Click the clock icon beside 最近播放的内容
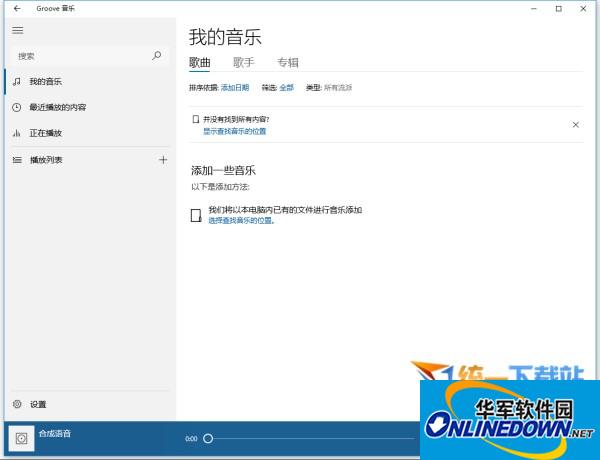 tap(16, 107)
